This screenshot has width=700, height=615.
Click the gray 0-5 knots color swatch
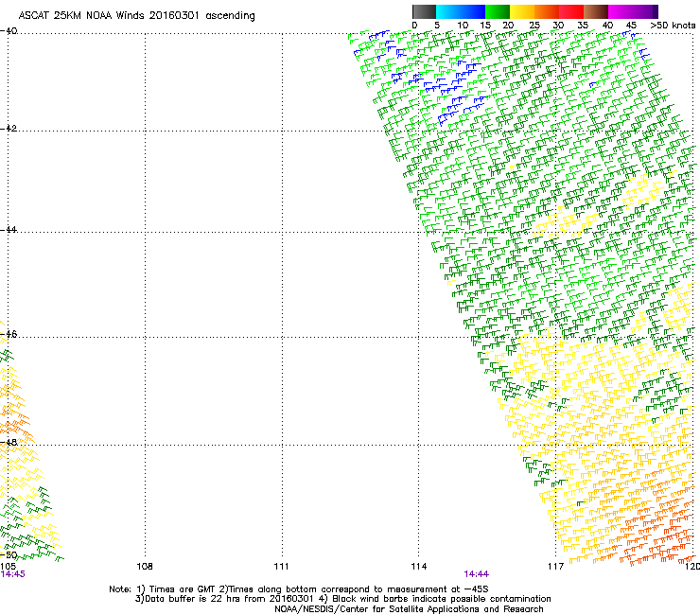424,11
